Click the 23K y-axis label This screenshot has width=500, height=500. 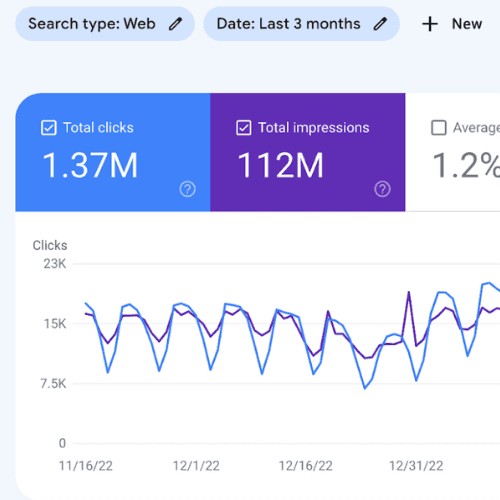tap(55, 264)
